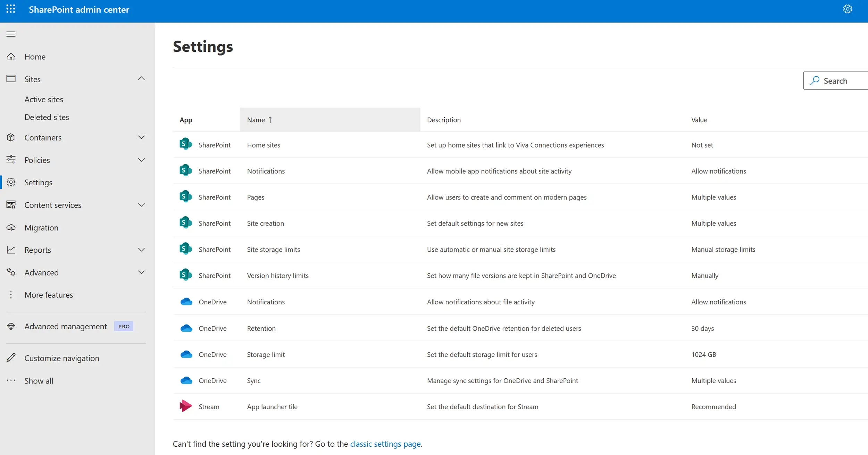Click the 'Not set' value

coord(702,145)
